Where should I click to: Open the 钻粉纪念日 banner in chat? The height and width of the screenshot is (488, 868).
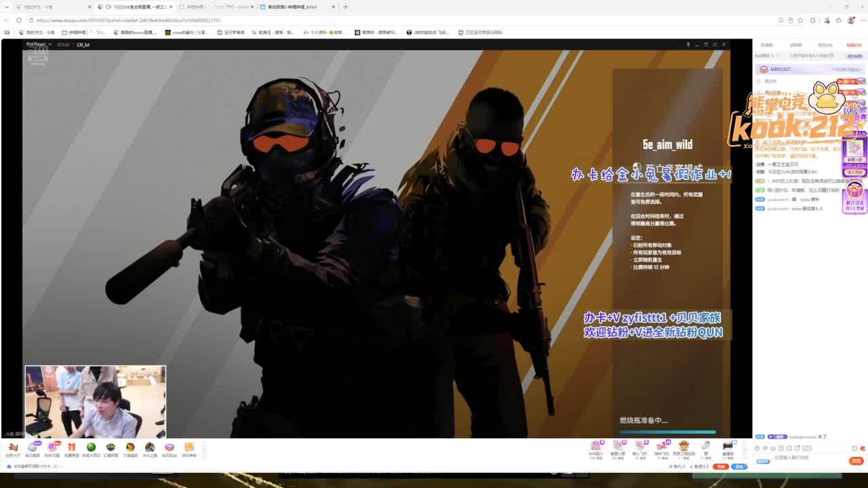810,69
